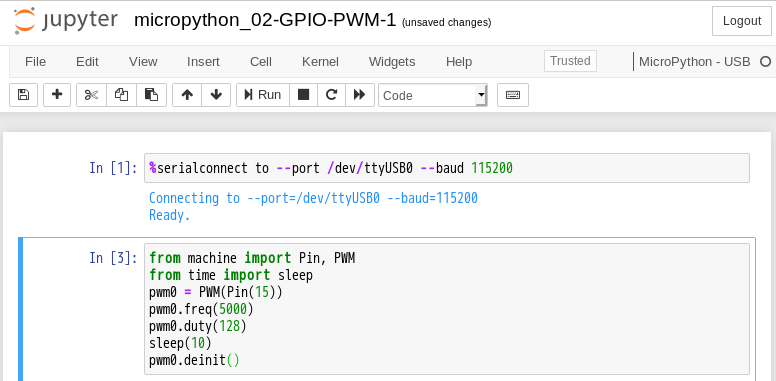Screen dimensions: 776x381
Task: Copy selected cells icon
Action: (121, 95)
